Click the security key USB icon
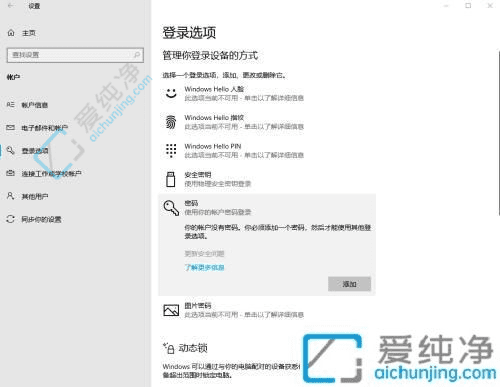The width and height of the screenshot is (500, 387). click(x=171, y=179)
